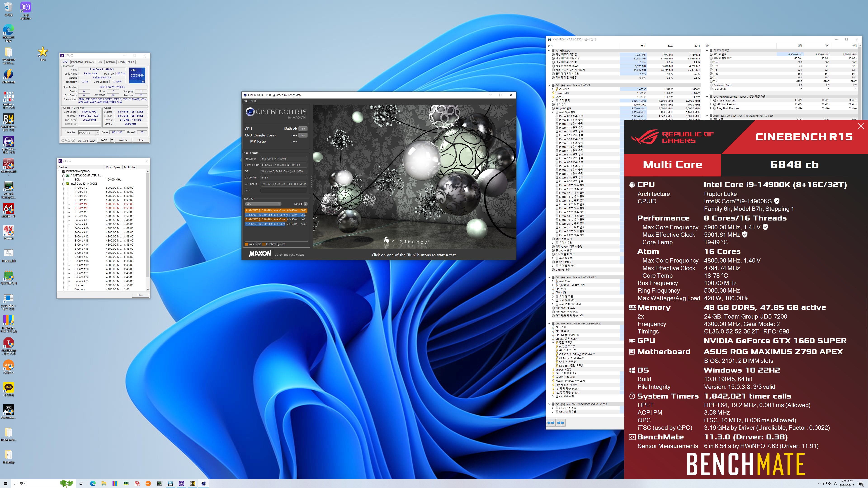Viewport: 868px width, 488px height.
Task: Click the Info field in Cinebench
Action: 284,190
